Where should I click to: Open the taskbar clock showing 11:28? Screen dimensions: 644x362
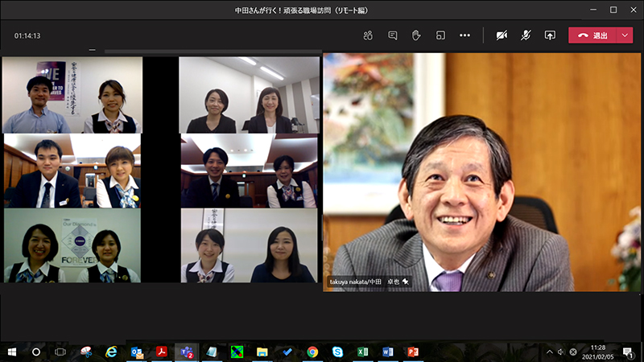pos(597,352)
